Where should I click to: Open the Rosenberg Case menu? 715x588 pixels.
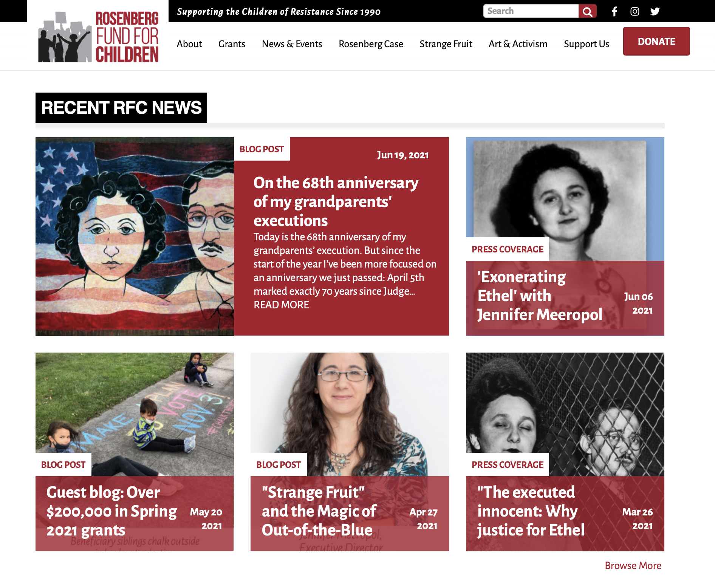(x=371, y=44)
